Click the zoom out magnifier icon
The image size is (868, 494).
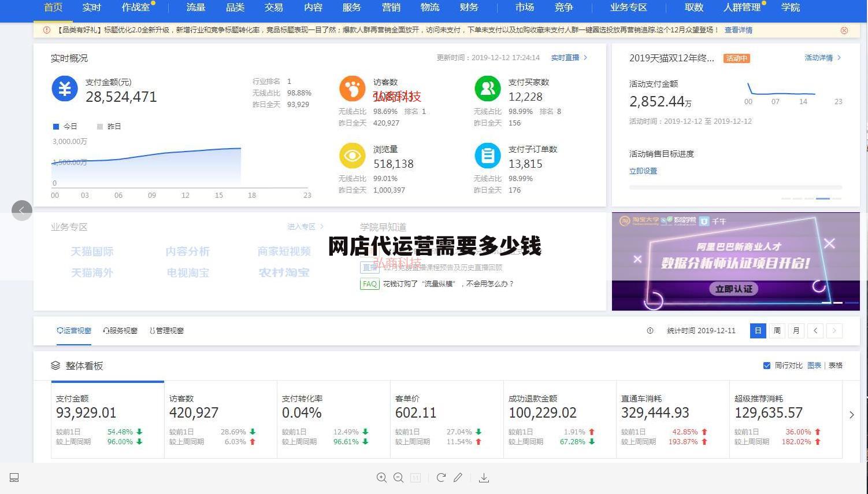[398, 478]
